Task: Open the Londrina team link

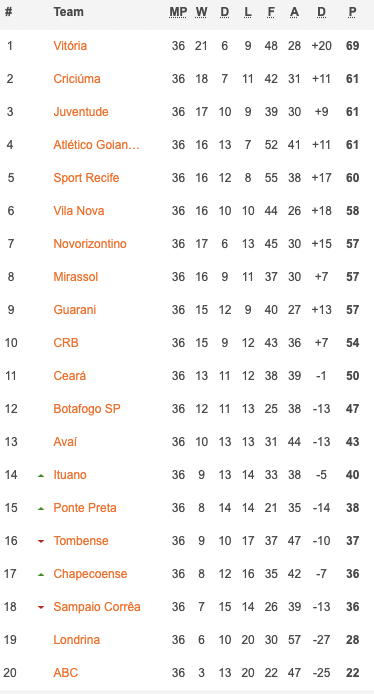Action: [x=77, y=640]
